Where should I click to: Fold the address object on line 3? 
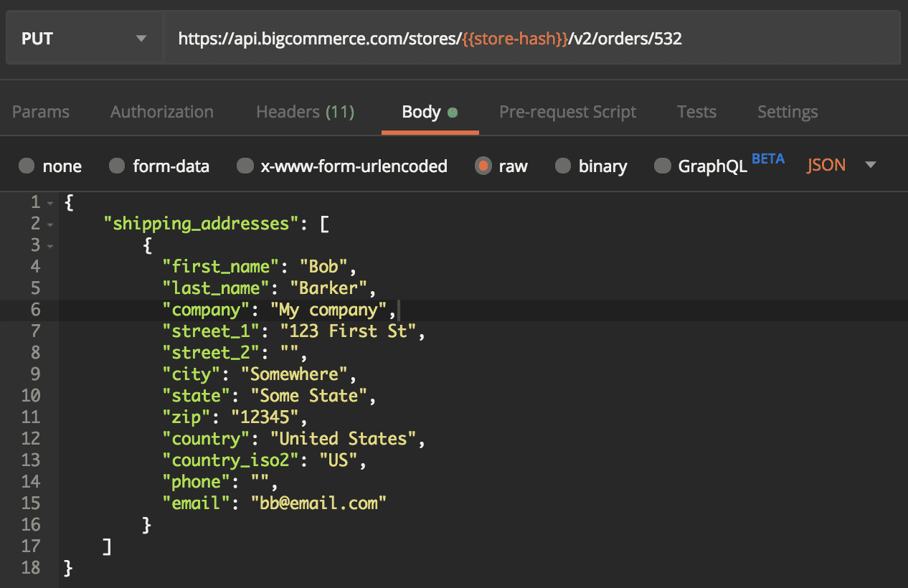pos(49,247)
